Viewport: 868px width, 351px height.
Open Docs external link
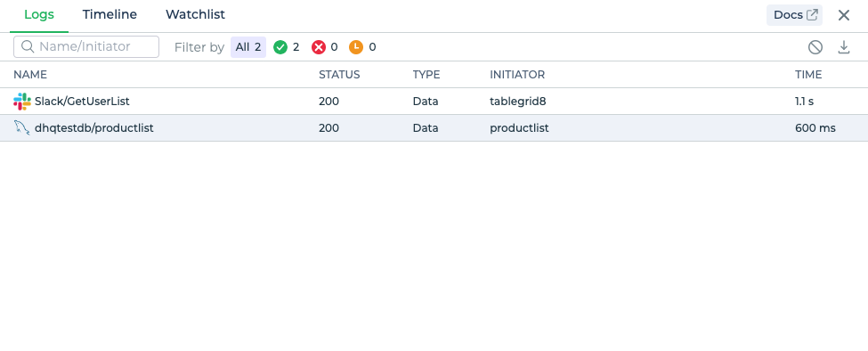point(794,15)
